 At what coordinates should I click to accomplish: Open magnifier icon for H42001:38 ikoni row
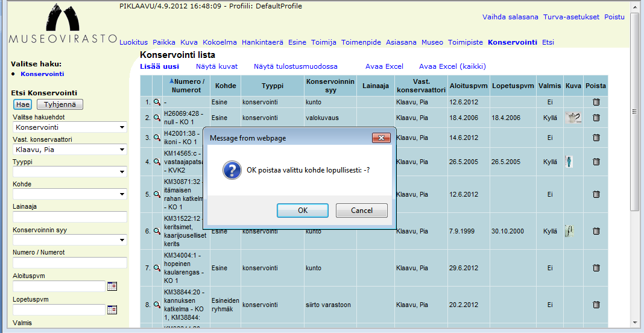157,138
